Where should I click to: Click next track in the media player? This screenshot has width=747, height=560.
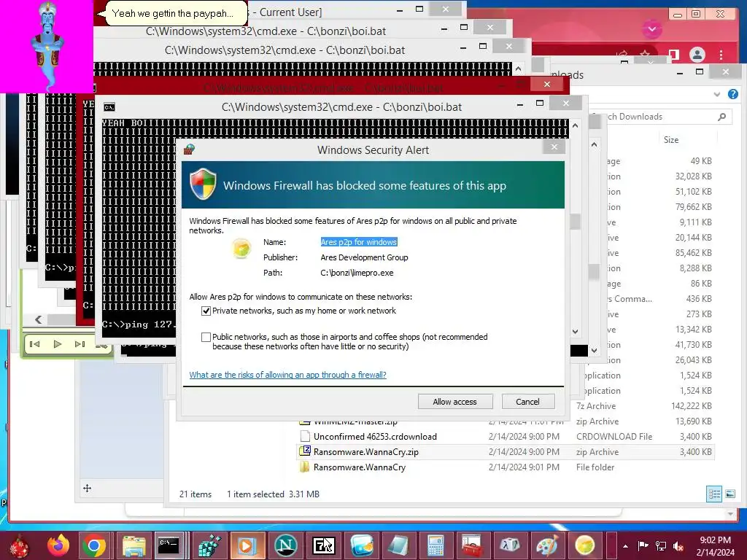80,344
